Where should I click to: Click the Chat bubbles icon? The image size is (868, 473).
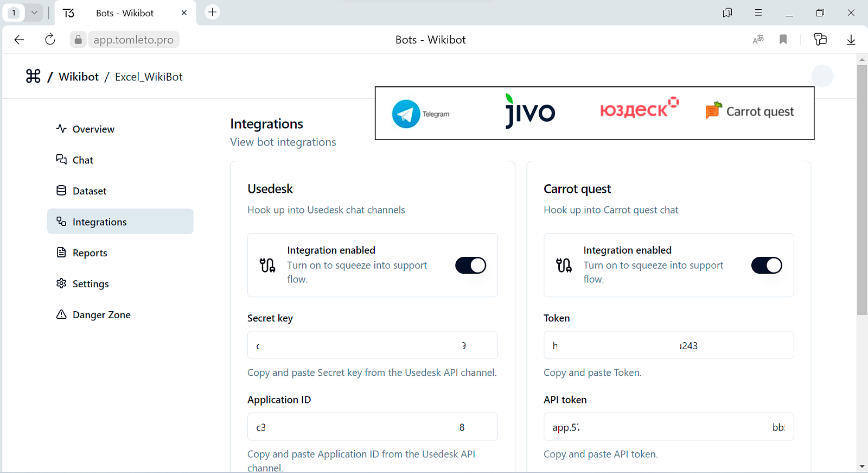click(61, 159)
